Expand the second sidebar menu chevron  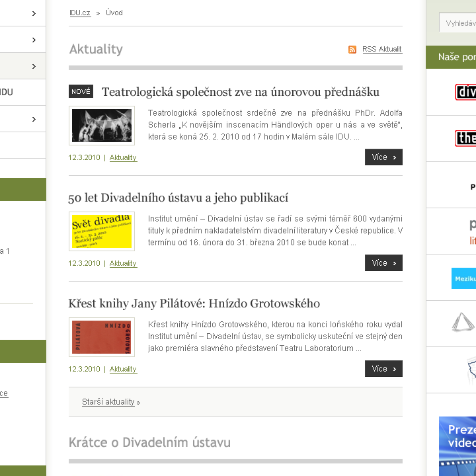click(34, 40)
